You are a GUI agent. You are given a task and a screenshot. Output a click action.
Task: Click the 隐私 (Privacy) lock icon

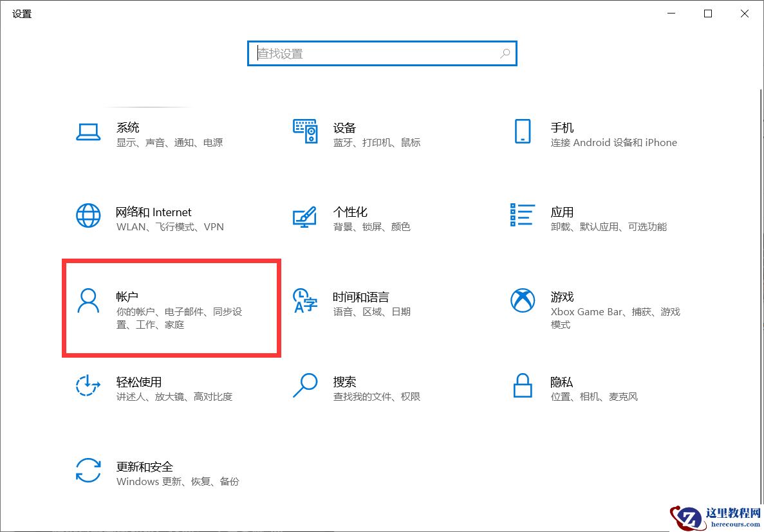[x=523, y=385]
